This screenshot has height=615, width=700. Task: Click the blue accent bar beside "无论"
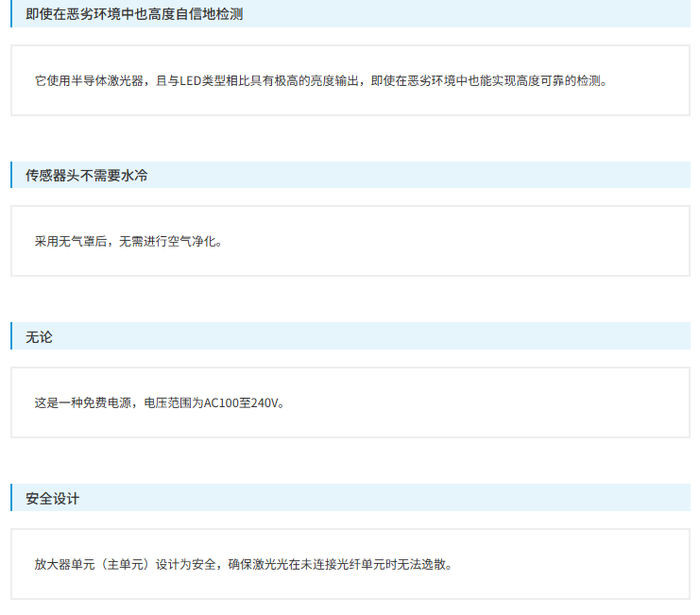point(11,336)
